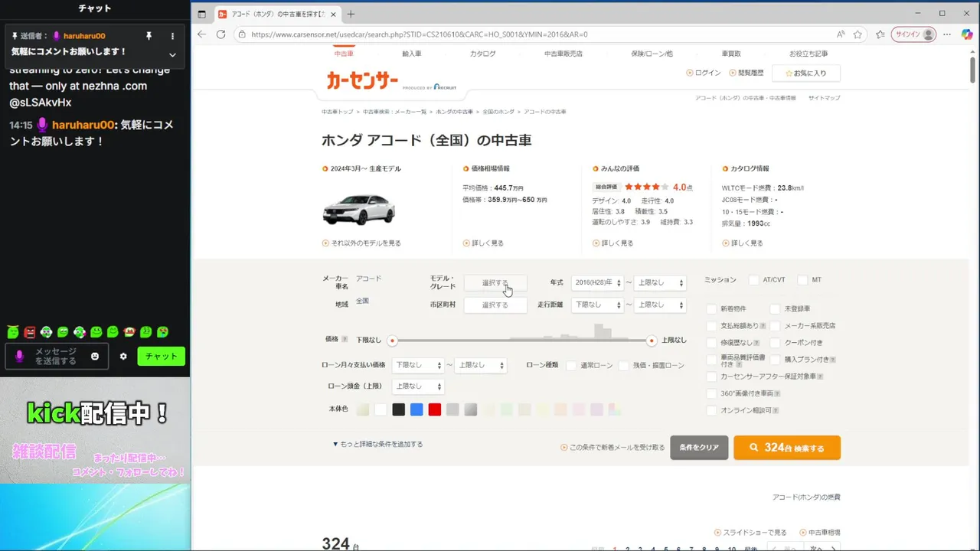This screenshot has width=980, height=551.
Task: Select the red angry emote in chat
Action: (x=30, y=332)
